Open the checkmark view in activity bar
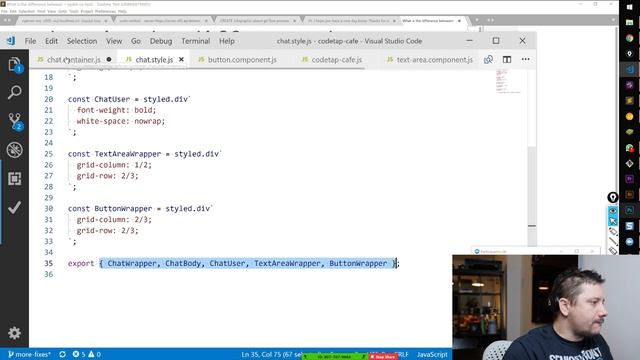Screen dimensions: 640x360 tap(14, 207)
